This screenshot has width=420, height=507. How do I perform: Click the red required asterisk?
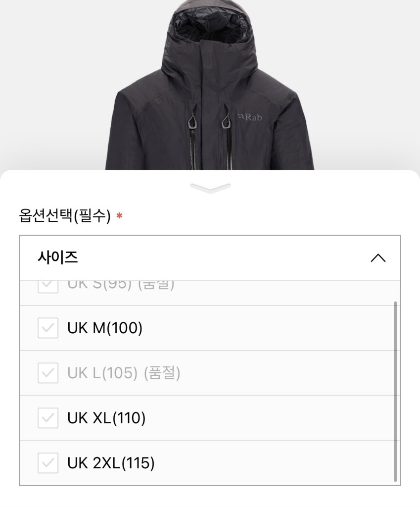click(x=119, y=216)
